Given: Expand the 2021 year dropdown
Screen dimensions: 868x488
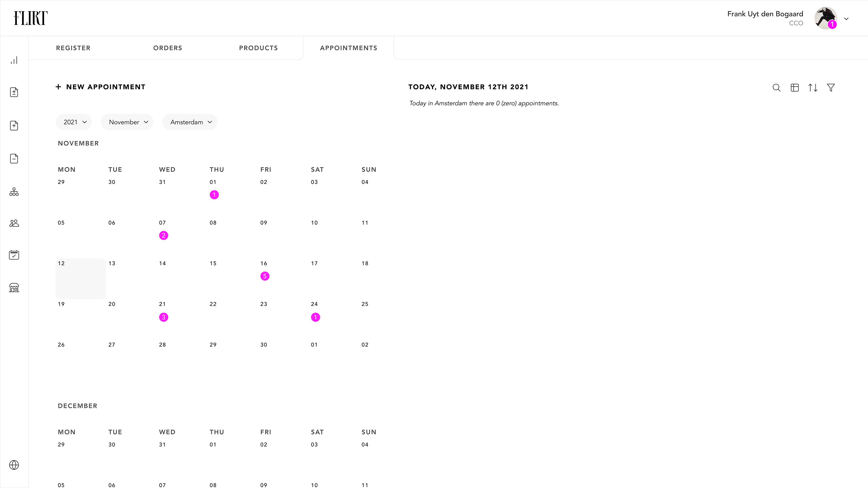Looking at the screenshot, I should [74, 122].
